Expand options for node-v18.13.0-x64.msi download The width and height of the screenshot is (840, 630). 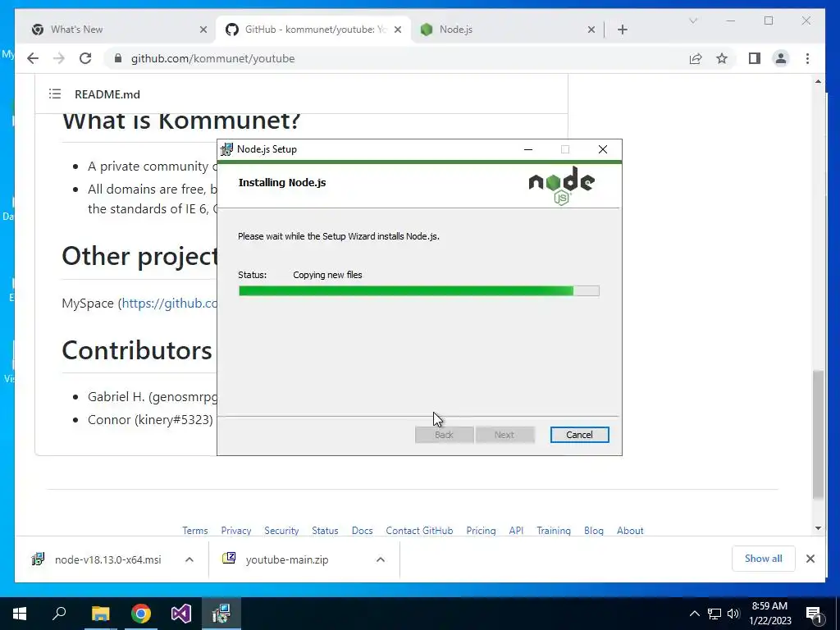click(x=189, y=559)
